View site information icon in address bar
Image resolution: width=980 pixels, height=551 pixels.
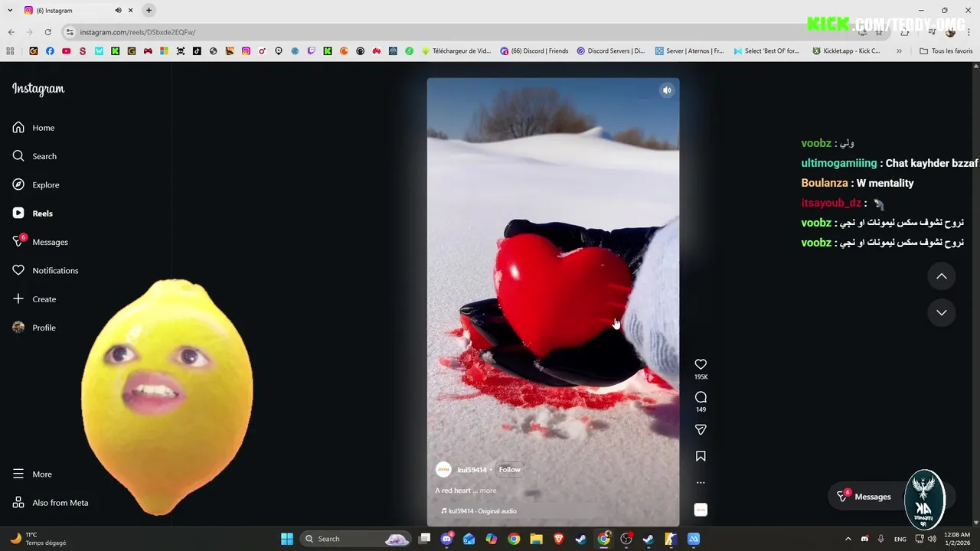click(70, 32)
